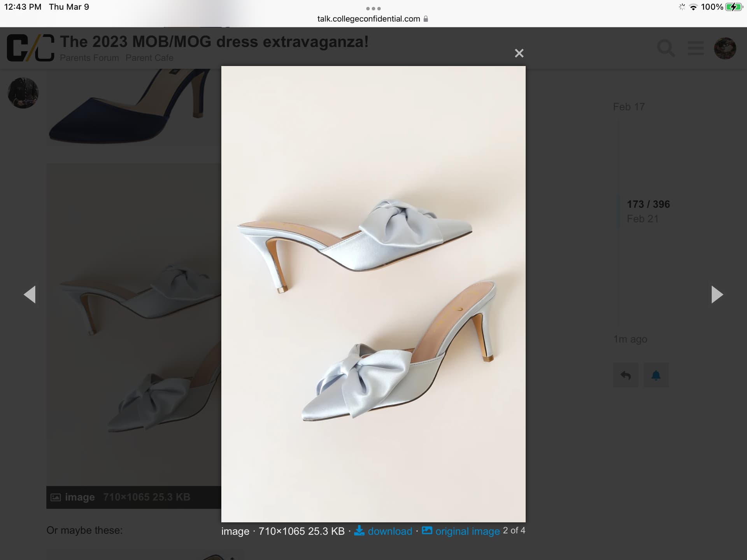Click the poster's avatar on left
This screenshot has height=560, width=747.
tap(23, 93)
